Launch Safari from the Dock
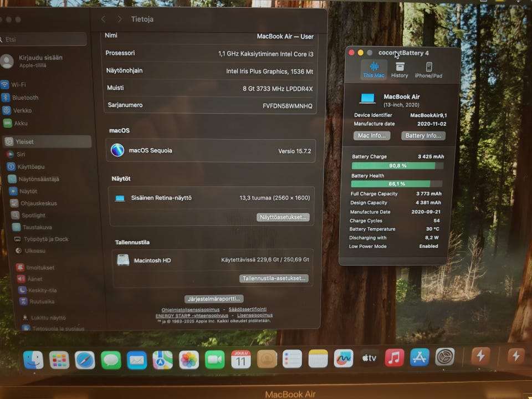The image size is (532, 399). click(85, 360)
